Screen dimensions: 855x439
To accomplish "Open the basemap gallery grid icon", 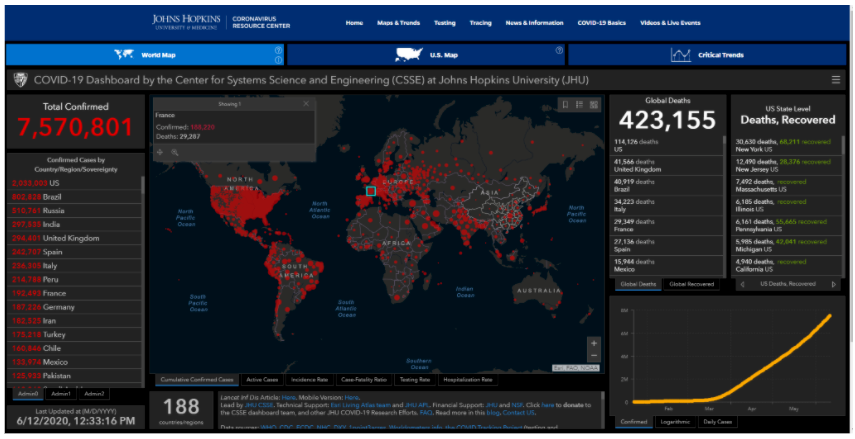I will [594, 104].
